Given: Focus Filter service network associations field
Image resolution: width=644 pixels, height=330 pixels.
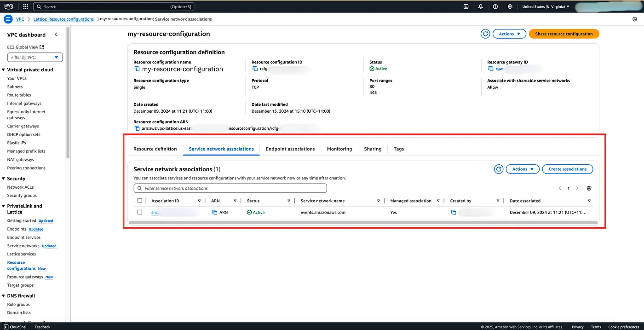Looking at the screenshot, I should [x=230, y=188].
